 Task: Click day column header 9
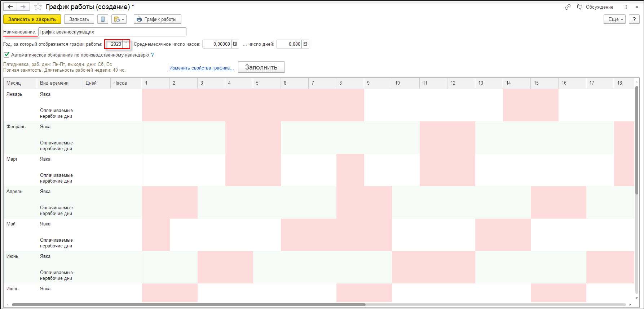coord(378,83)
